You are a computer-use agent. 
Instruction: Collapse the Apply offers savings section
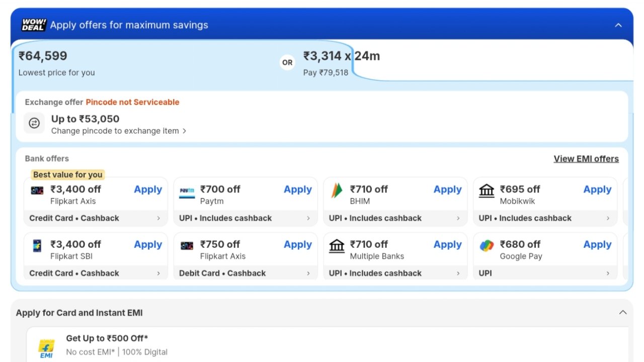618,25
